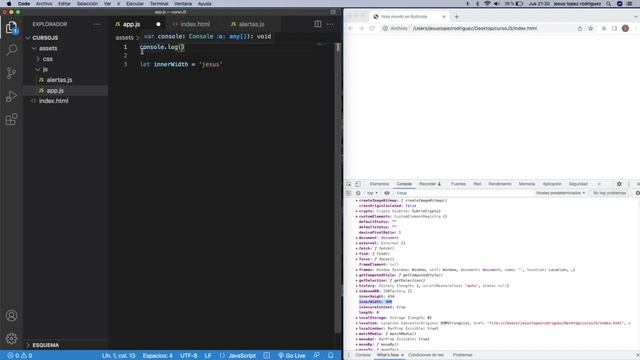Switch to the index.html editor tab

click(x=195, y=24)
